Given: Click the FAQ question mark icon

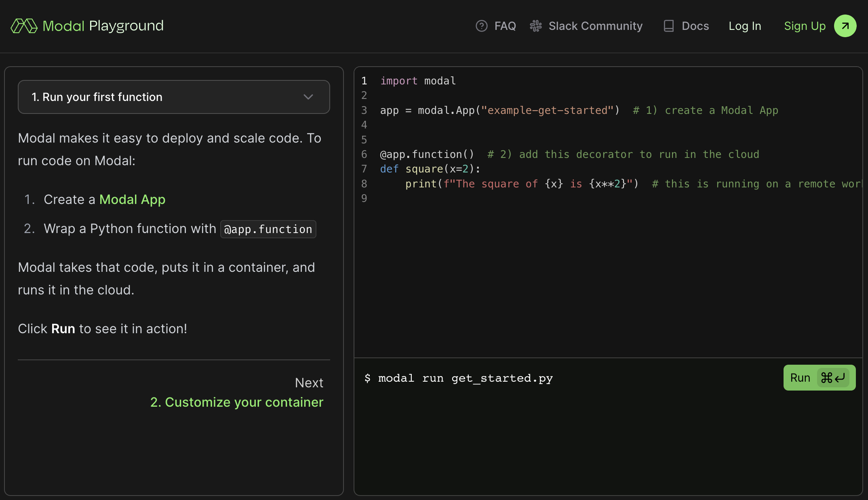Looking at the screenshot, I should 481,26.
